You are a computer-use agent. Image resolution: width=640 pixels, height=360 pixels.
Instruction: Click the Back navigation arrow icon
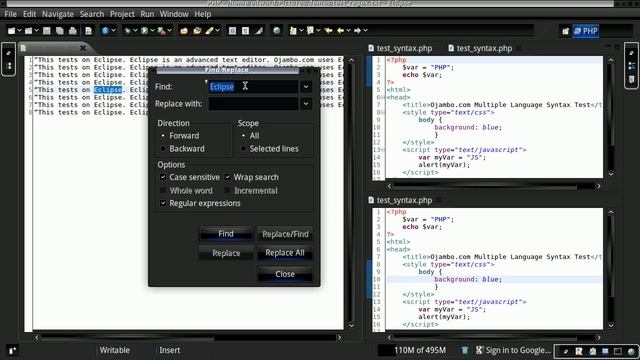(340, 31)
